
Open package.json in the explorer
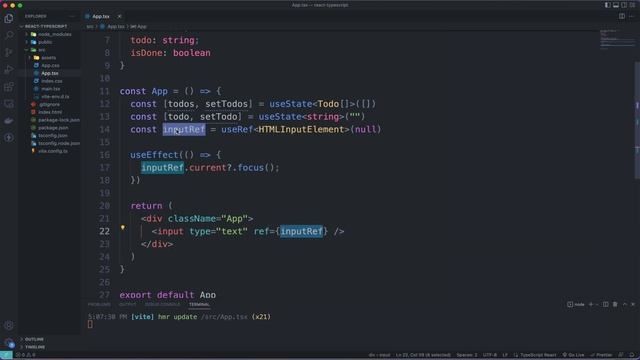[x=53, y=128]
